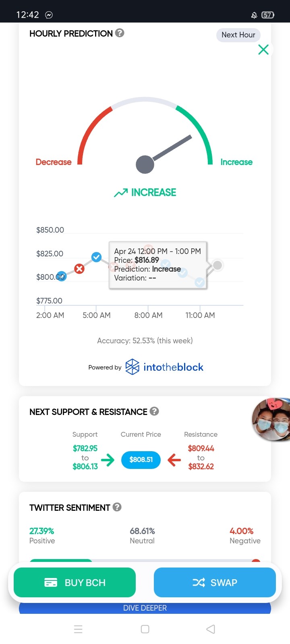Viewport: 290px width, 644px height.
Task: Open the Messenger chat head bubble
Action: tap(271, 419)
